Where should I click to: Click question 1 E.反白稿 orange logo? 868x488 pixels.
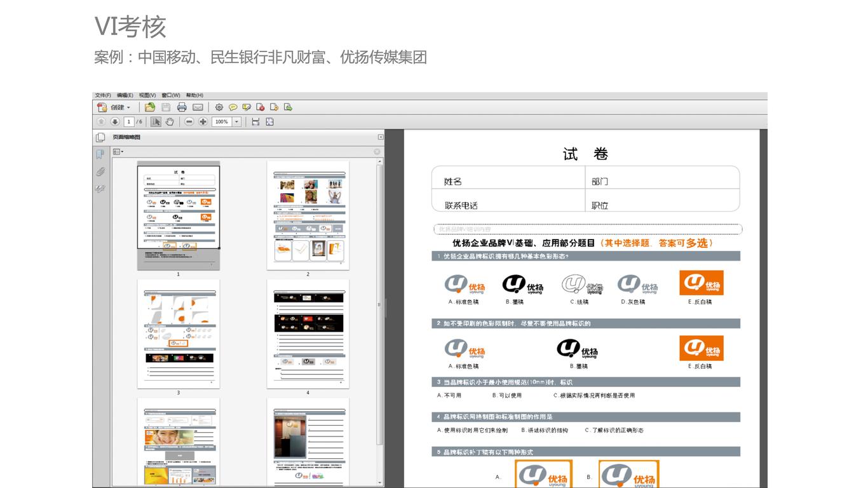click(702, 283)
